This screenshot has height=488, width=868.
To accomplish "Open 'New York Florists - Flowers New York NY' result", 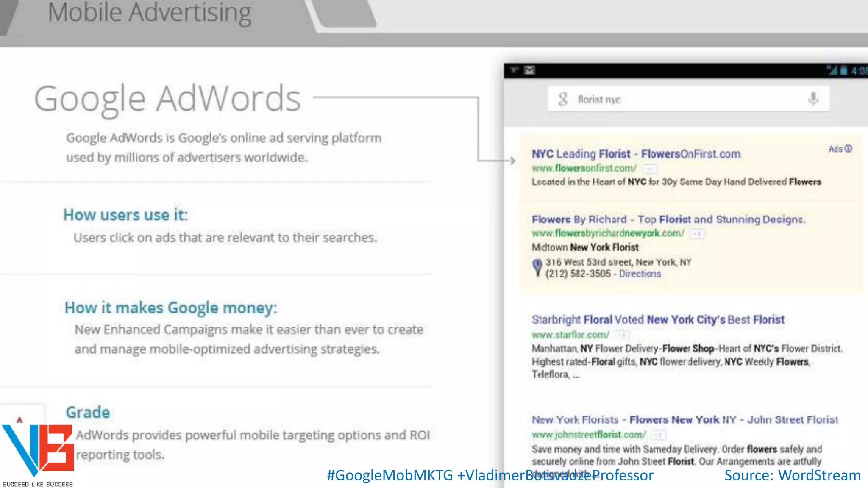I will coord(685,419).
